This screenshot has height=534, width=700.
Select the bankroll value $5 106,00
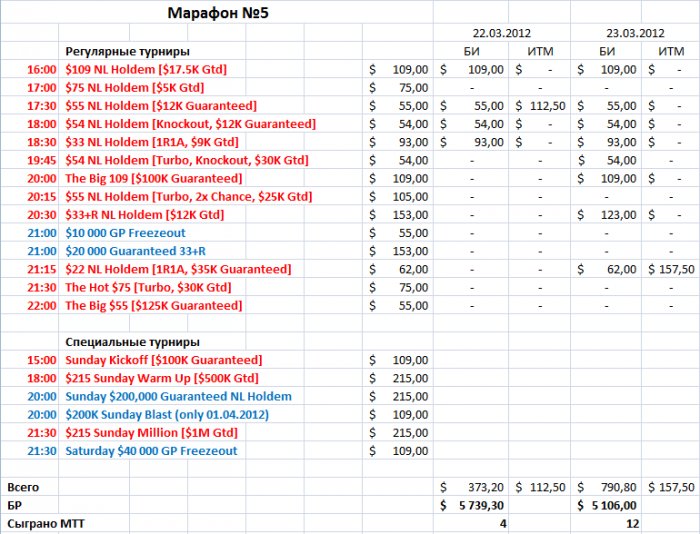click(x=607, y=505)
